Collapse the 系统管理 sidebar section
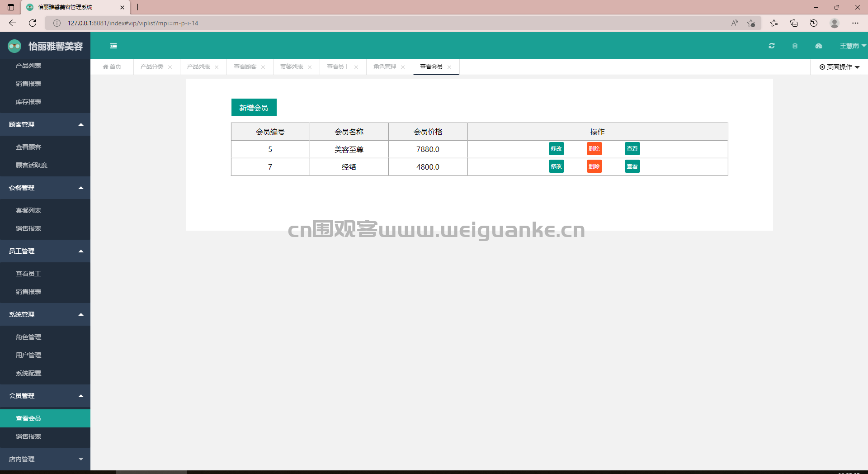Viewport: 868px width, 474px height. [x=45, y=314]
